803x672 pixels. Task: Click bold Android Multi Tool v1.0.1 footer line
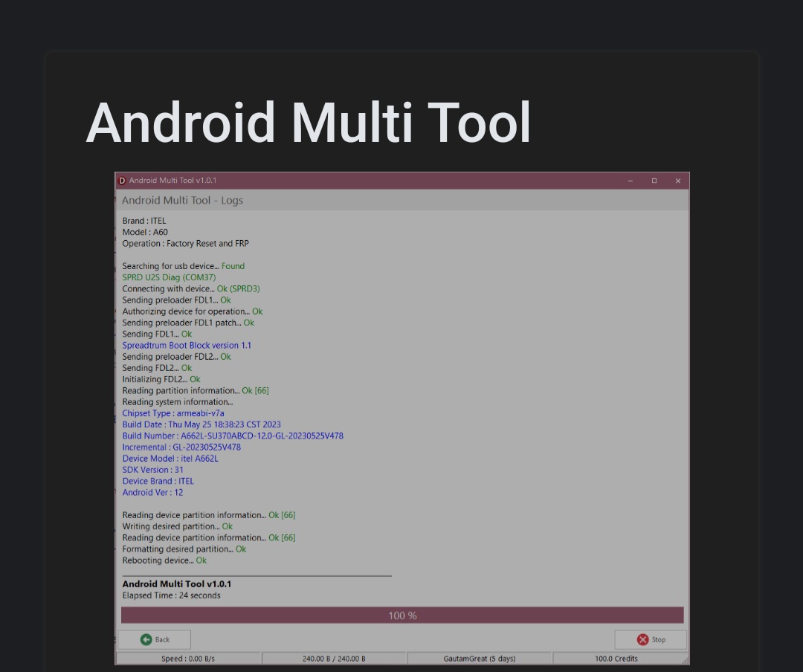tap(177, 584)
